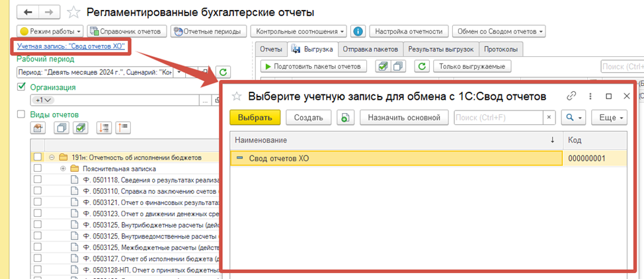Screen dimensions: 644x279
Task: Switch to the Результаты выгрузок tab
Action: [x=441, y=50]
